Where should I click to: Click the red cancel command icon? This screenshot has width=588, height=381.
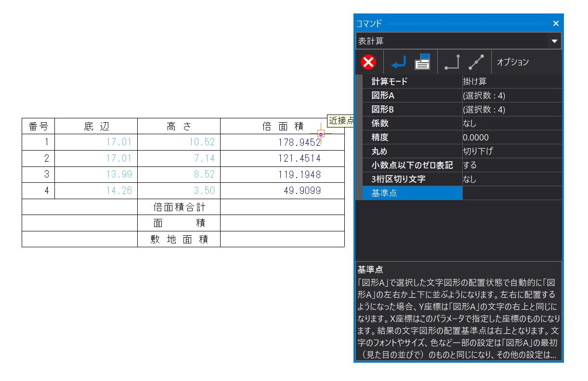368,62
